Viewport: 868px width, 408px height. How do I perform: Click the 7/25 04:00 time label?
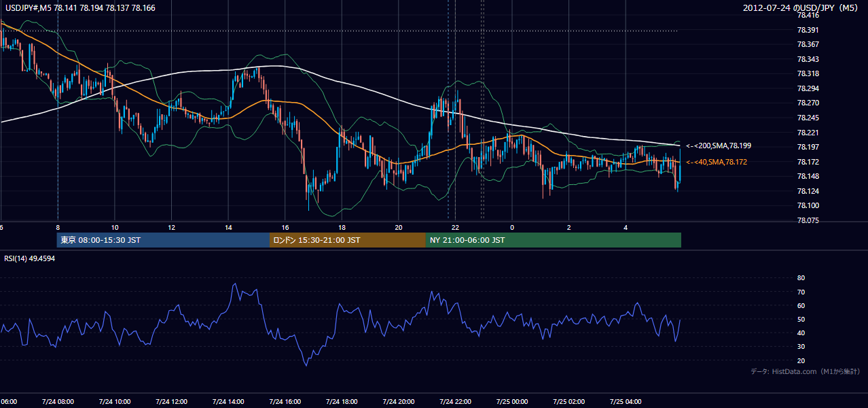pyautogui.click(x=626, y=401)
